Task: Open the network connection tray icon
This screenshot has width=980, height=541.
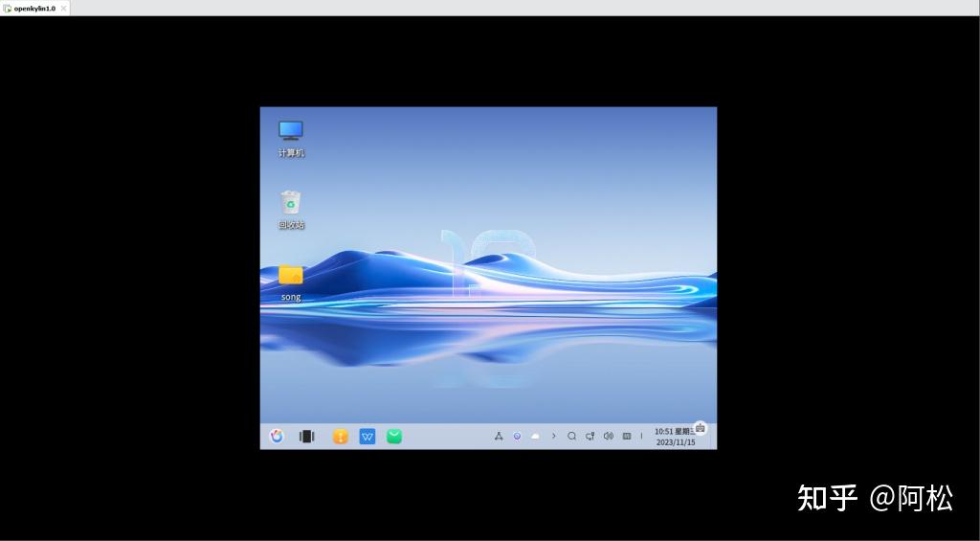Action: pos(590,437)
